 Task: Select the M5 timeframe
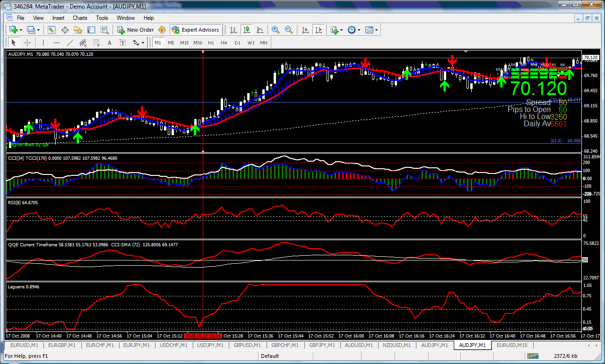[x=171, y=43]
